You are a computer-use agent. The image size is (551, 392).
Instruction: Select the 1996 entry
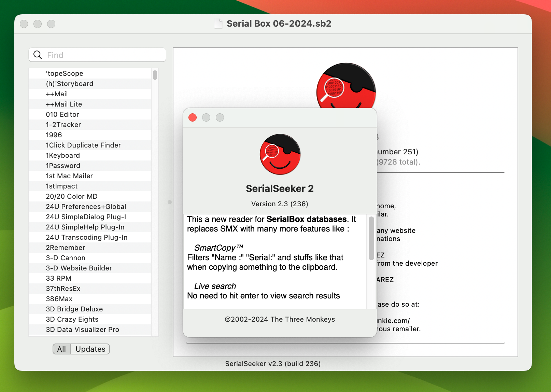click(90, 135)
